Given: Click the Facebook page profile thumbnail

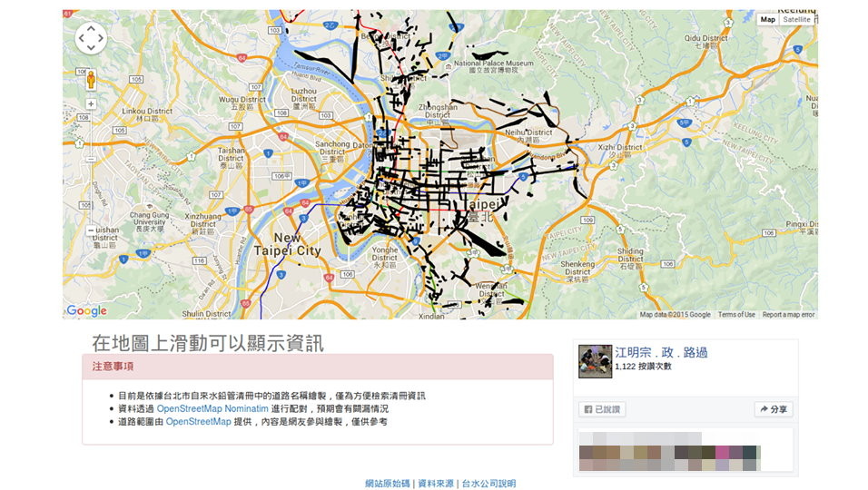Looking at the screenshot, I should click(595, 361).
